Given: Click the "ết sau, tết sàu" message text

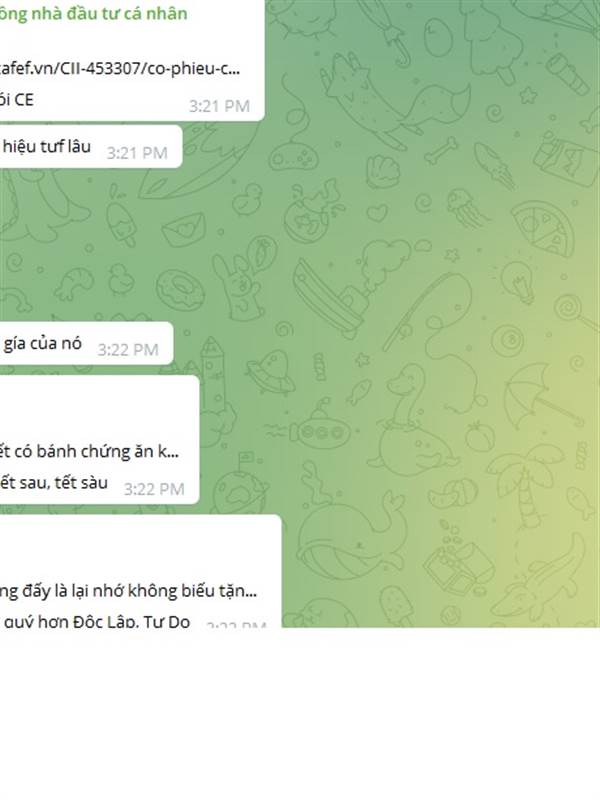Looking at the screenshot, I should click(54, 482).
